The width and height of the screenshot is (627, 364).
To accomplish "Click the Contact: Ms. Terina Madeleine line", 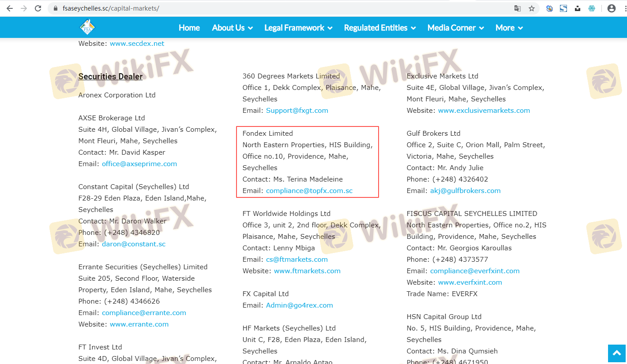I will pos(293,179).
